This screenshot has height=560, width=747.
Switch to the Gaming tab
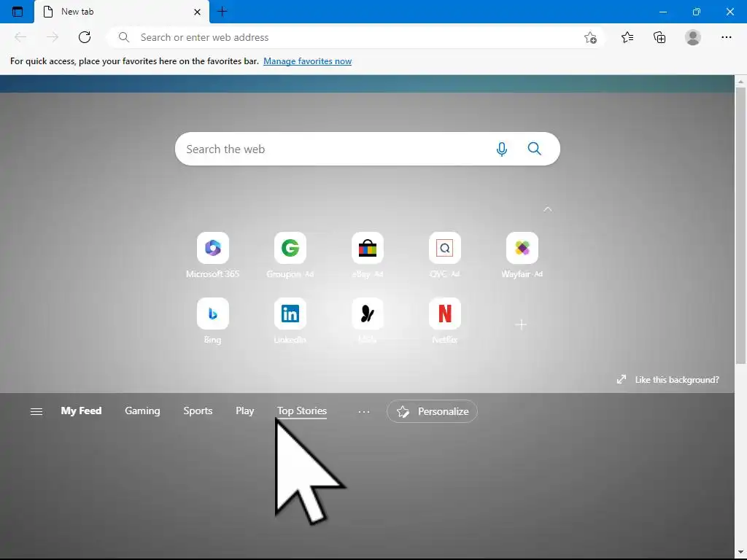click(x=142, y=411)
